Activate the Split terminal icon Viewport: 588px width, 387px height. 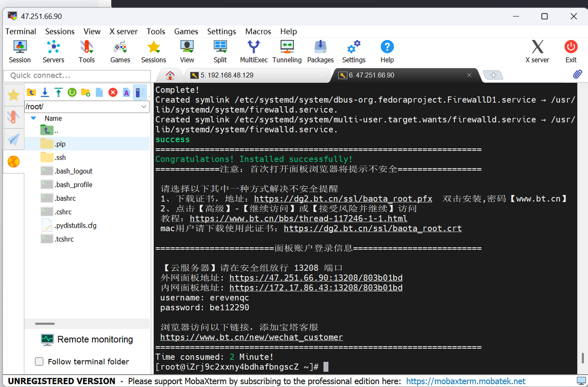(220, 51)
